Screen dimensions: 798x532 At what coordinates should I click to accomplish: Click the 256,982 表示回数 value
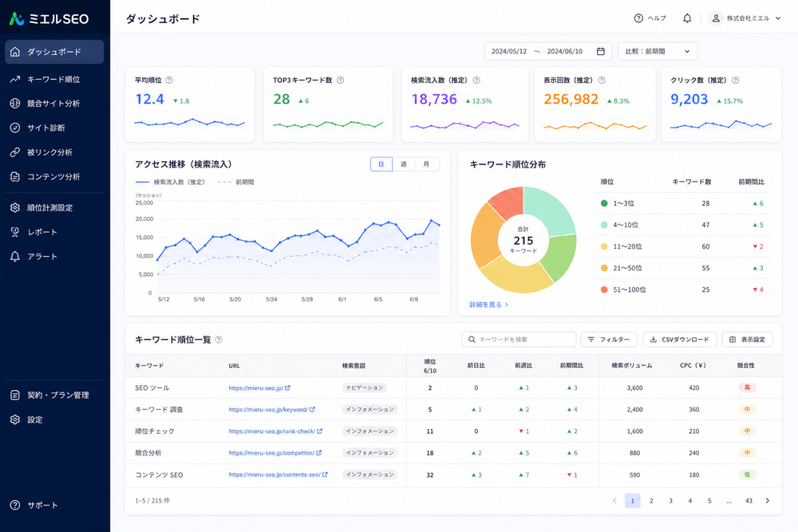(x=571, y=99)
